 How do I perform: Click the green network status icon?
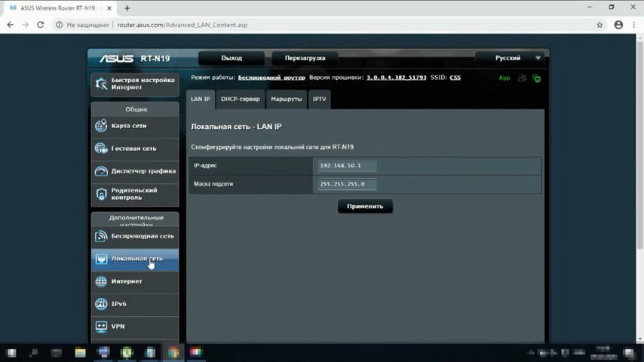(x=536, y=78)
